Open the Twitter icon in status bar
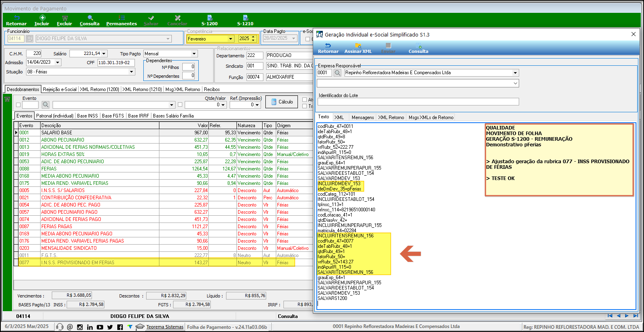The image size is (644, 332). [x=110, y=327]
